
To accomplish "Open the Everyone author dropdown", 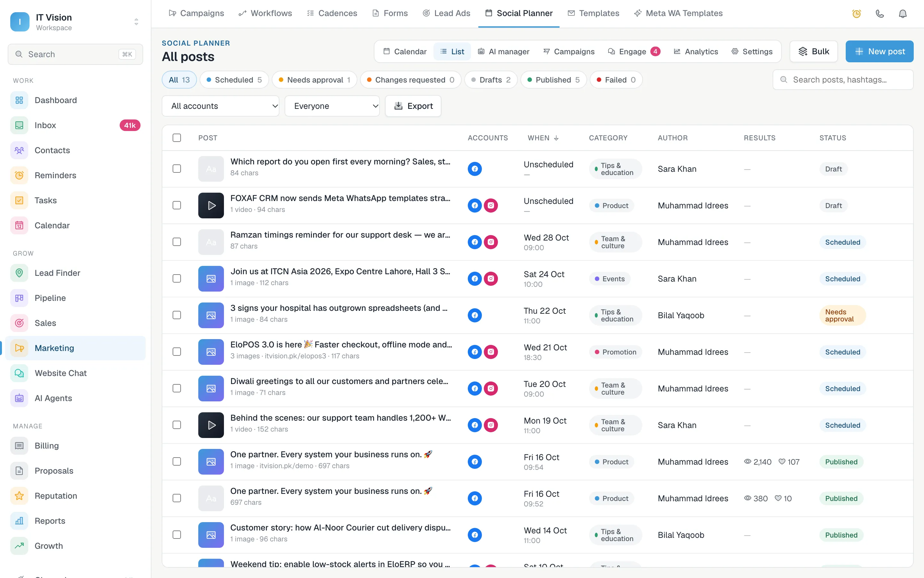I will (x=332, y=106).
